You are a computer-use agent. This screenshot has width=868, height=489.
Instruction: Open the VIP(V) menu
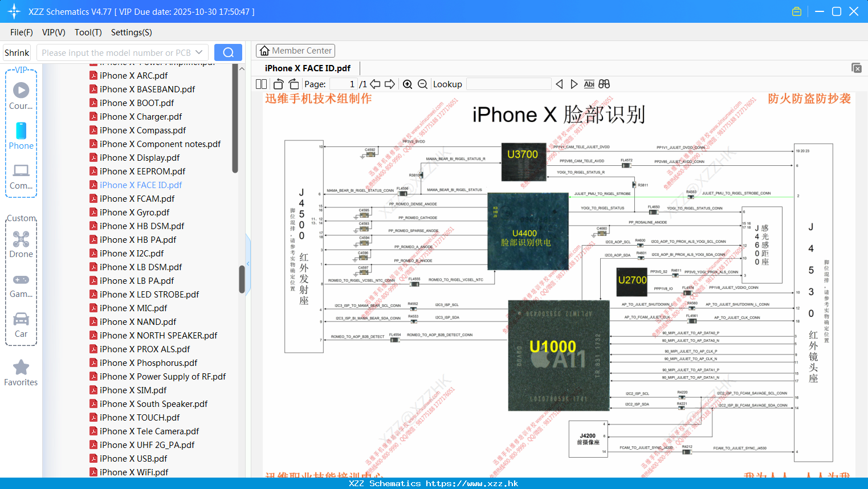[54, 32]
